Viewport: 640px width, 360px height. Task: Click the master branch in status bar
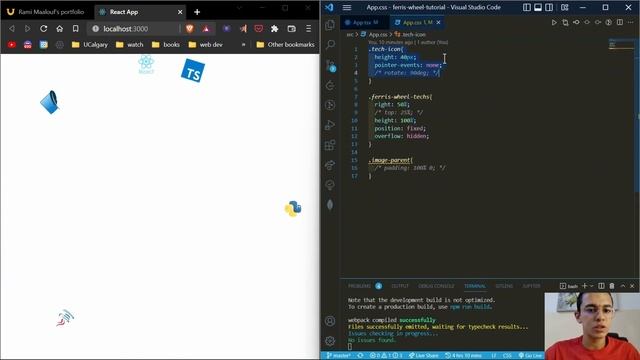coord(339,356)
